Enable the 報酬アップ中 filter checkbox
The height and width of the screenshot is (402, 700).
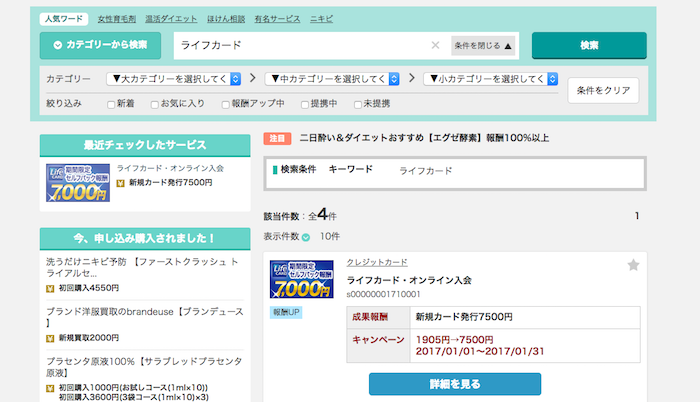point(225,105)
